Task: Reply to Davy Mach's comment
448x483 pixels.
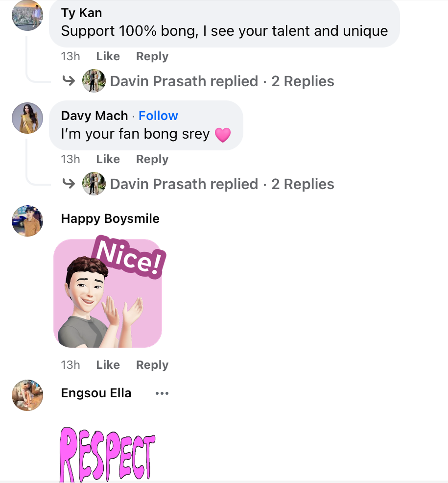Action: pos(152,159)
